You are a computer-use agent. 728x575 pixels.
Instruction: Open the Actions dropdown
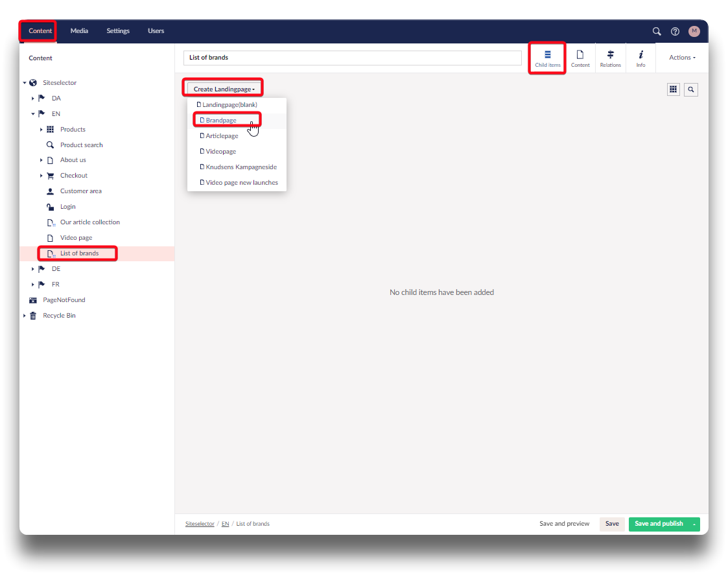tap(682, 58)
